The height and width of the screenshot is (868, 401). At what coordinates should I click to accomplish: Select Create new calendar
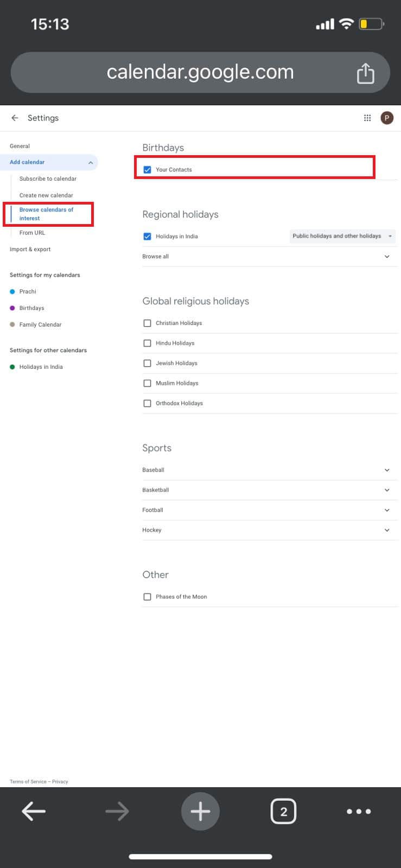(x=46, y=195)
